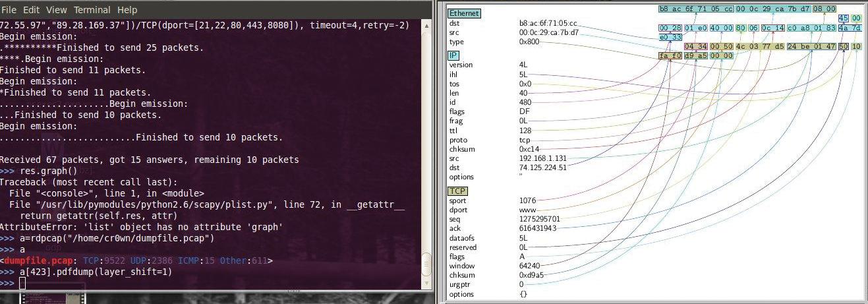868x304 pixels.
Task: Click the 'fa f0' window hex bytes
Action: (670, 56)
